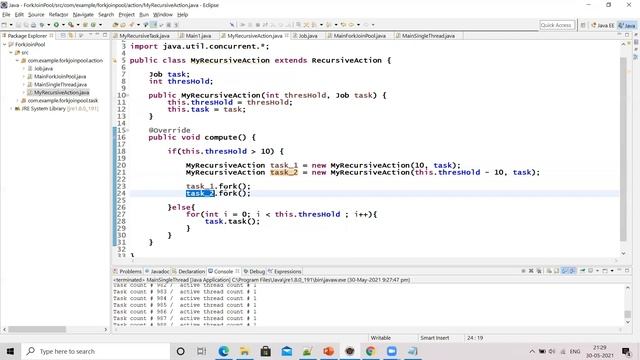Select Job.java in Package Explorer
This screenshot has width=640, height=360.
pyautogui.click(x=40, y=69)
